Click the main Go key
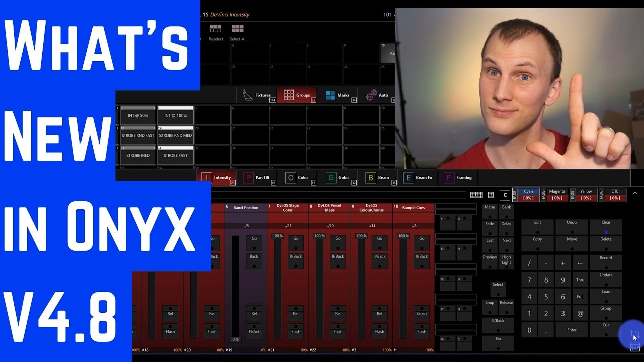Viewport: 644px width, 362px height. click(x=498, y=343)
